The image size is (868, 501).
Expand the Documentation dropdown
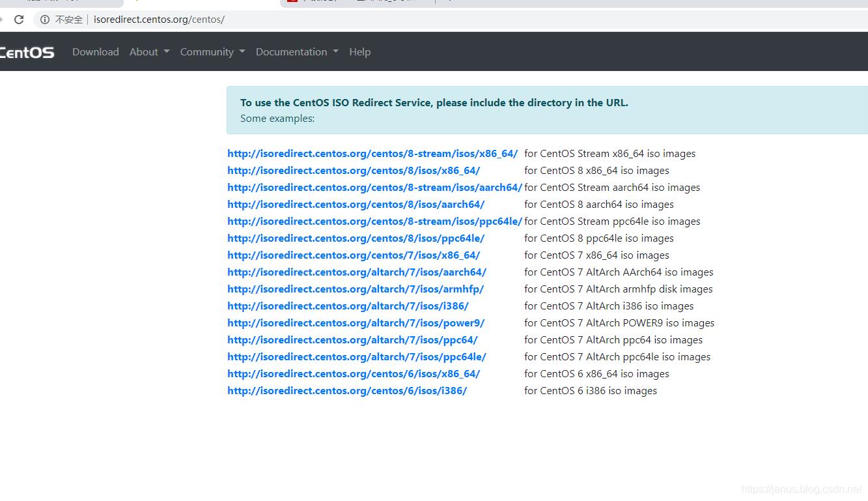point(297,52)
